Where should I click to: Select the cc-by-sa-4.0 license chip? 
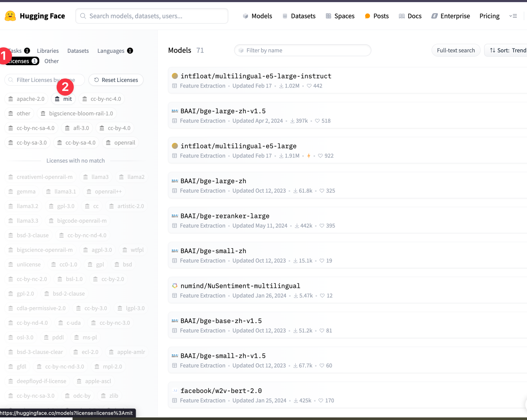(x=76, y=142)
